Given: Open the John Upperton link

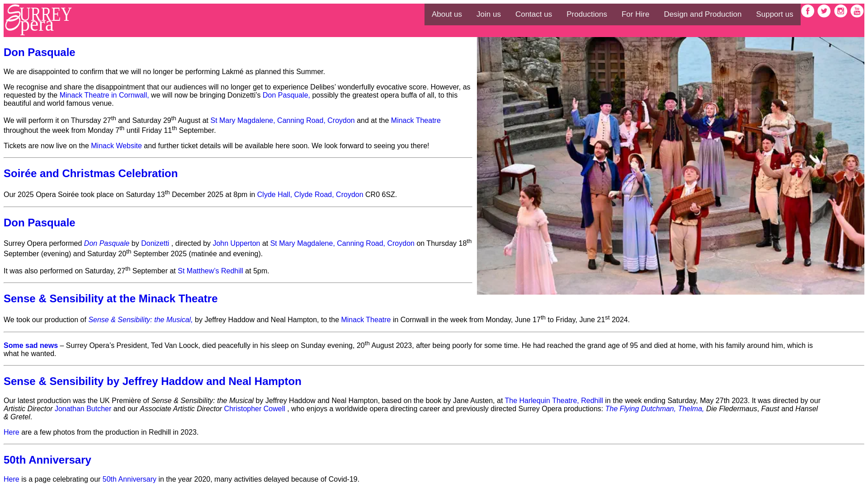Looking at the screenshot, I should (x=236, y=244).
